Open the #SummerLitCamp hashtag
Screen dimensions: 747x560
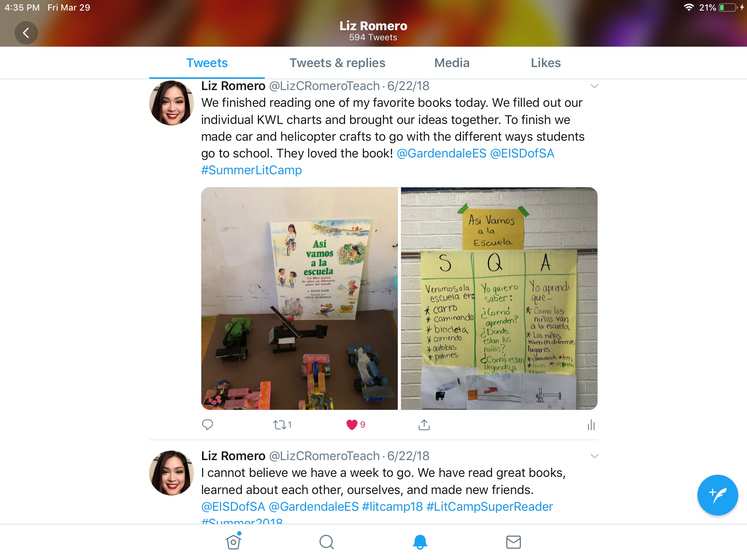coord(252,170)
